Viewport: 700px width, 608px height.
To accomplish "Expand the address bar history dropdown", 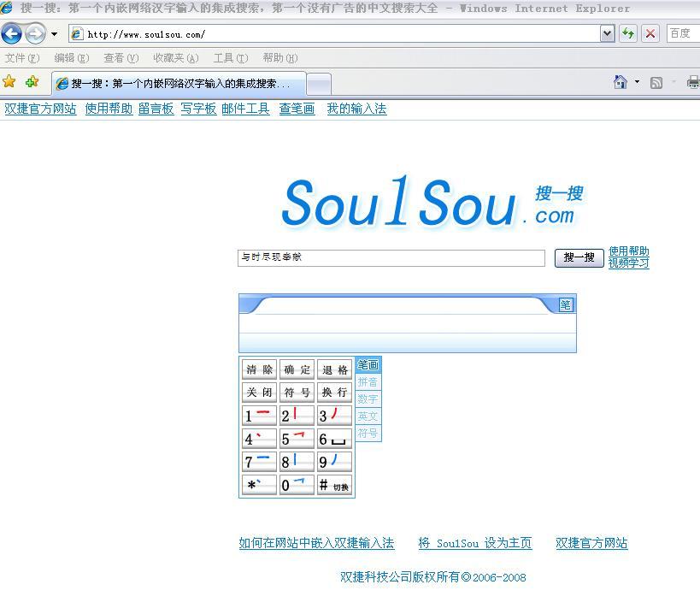I will click(x=607, y=34).
